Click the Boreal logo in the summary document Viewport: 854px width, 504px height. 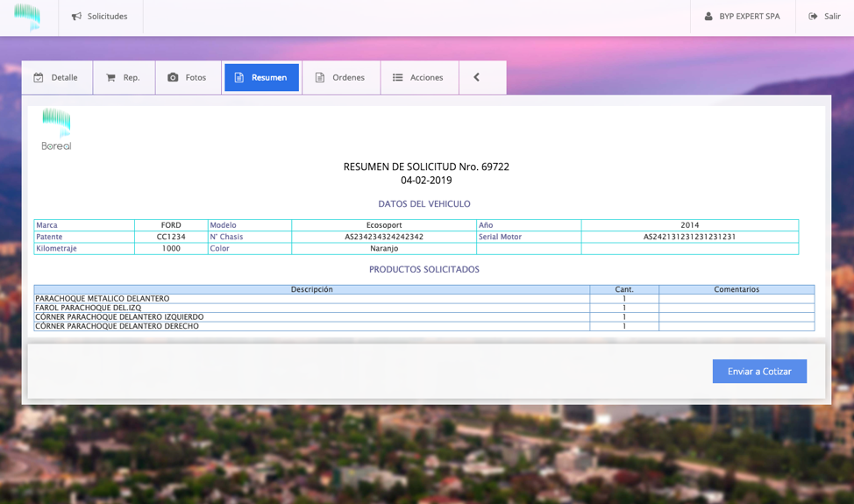click(56, 130)
